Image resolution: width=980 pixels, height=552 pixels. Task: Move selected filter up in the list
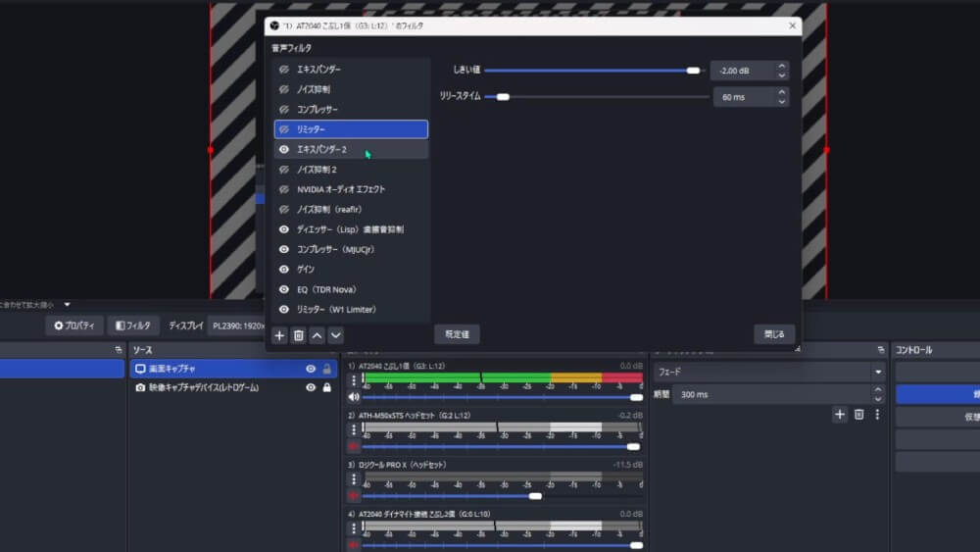point(317,335)
